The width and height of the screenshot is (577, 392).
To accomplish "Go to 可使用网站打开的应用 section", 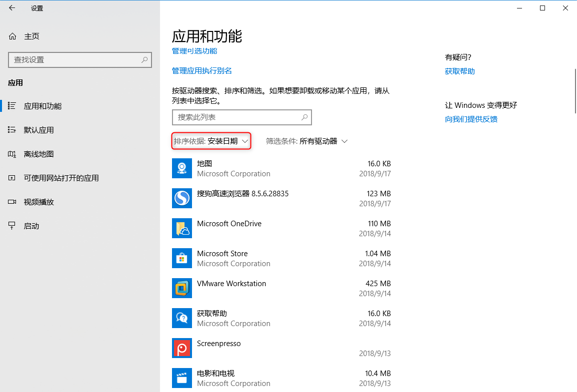I will pos(80,178).
